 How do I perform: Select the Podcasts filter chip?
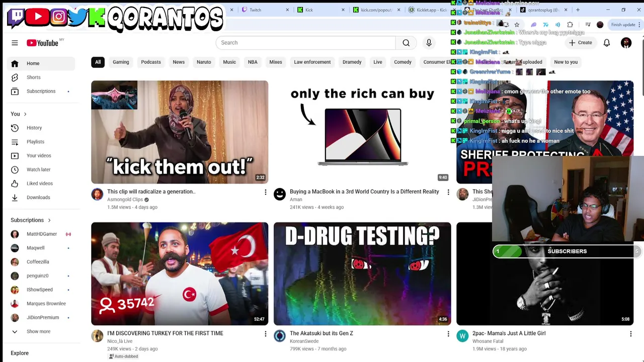(151, 62)
